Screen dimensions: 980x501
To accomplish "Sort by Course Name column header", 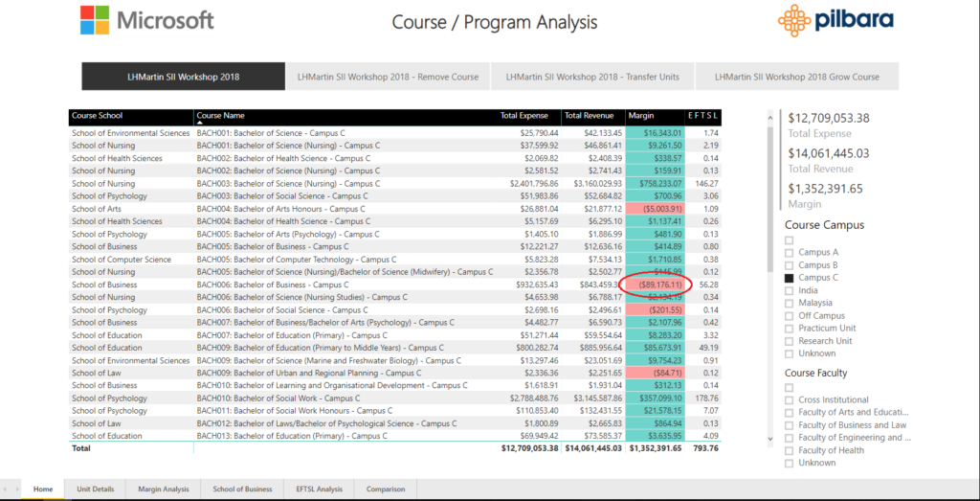I will click(345, 116).
